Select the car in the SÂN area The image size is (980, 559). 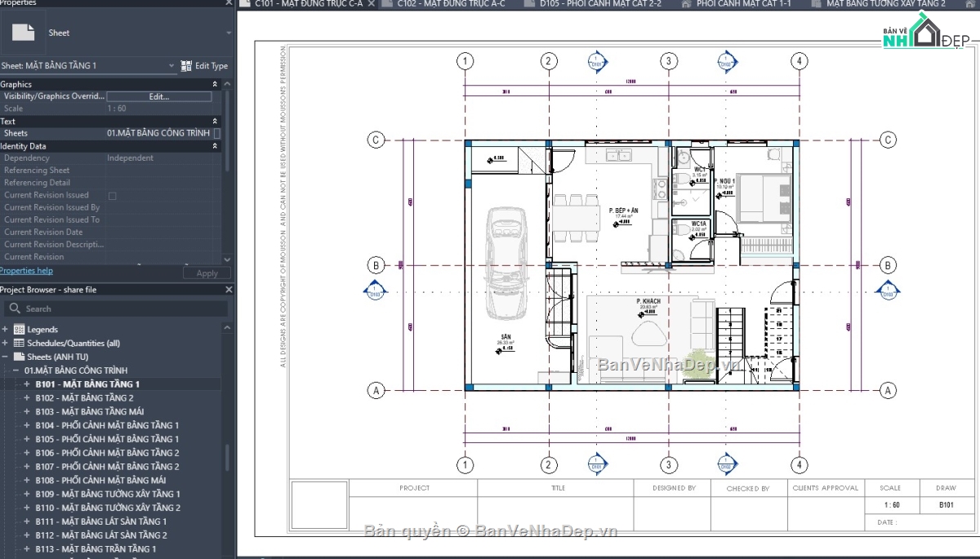point(506,264)
